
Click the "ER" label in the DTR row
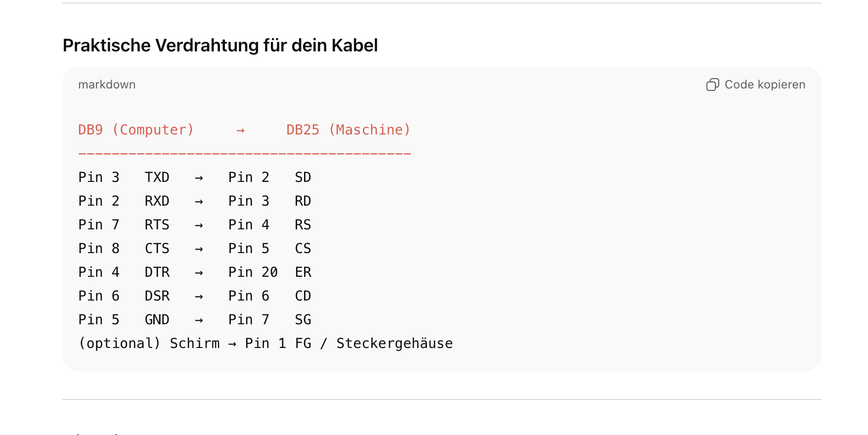[x=303, y=272]
